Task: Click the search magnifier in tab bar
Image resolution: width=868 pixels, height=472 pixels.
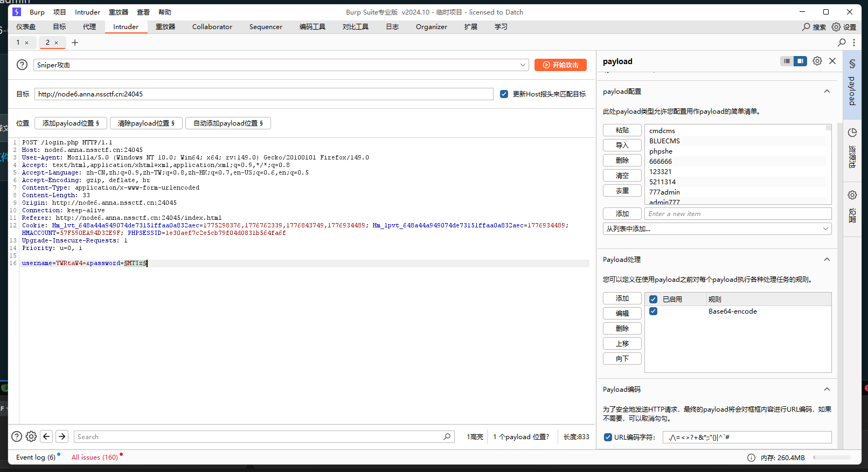Action: coord(842,43)
